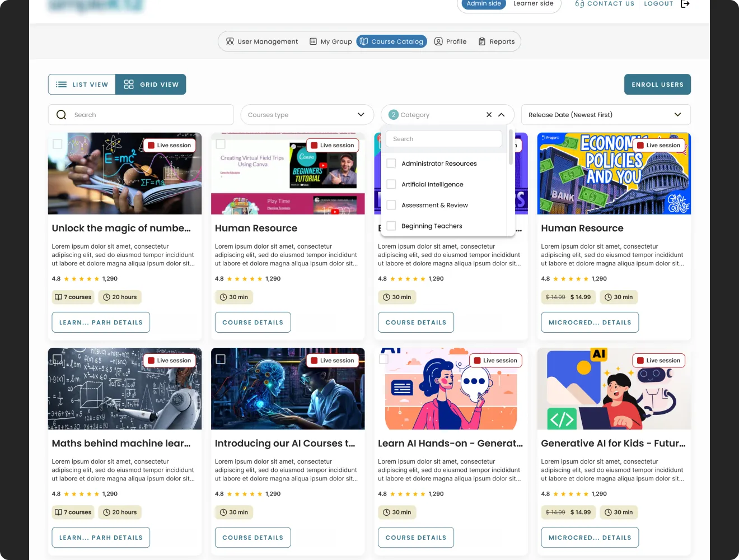
Task: Go to the Profile tab
Action: pyautogui.click(x=451, y=41)
